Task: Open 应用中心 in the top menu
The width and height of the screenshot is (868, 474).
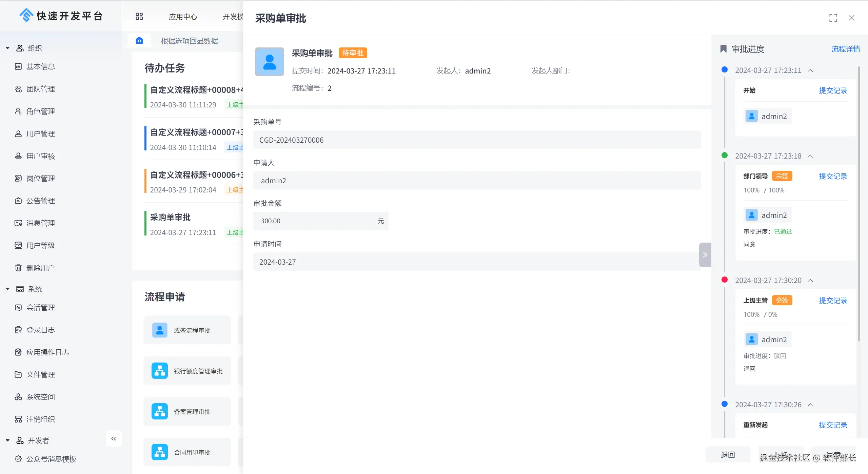Action: [x=183, y=17]
